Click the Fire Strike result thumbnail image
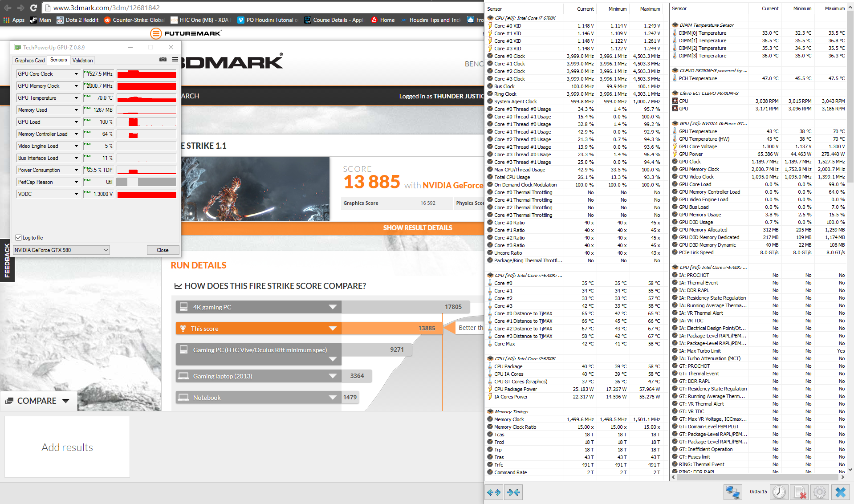The image size is (854, 504). (x=256, y=189)
